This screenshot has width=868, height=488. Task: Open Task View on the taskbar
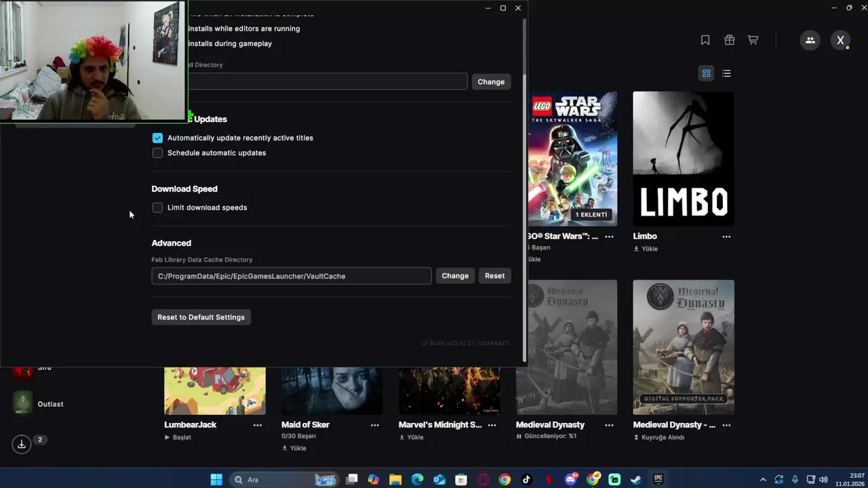[x=351, y=480]
